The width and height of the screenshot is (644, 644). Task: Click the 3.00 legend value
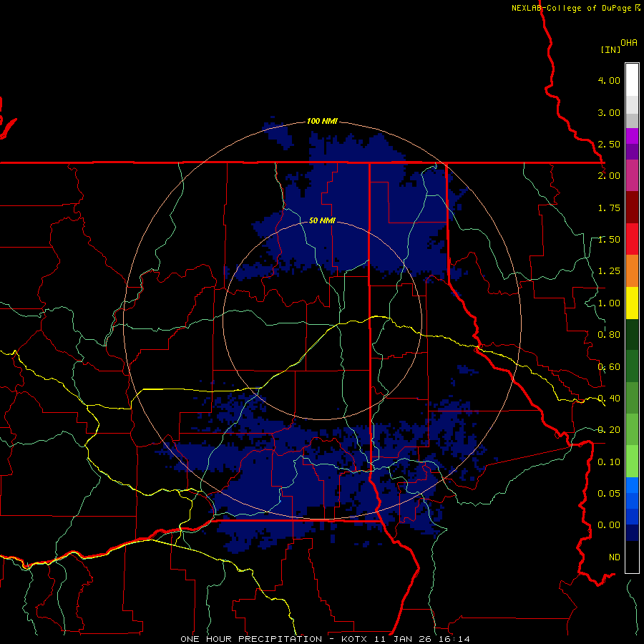[x=609, y=112]
